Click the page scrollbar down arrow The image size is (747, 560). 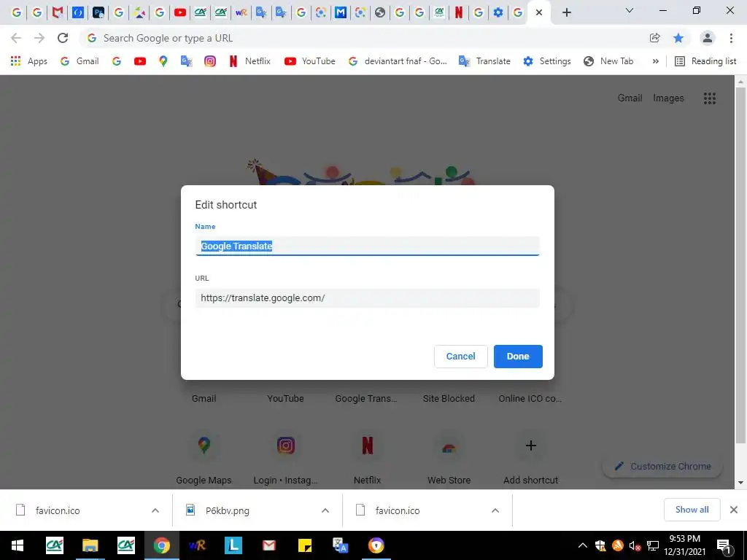(x=740, y=483)
